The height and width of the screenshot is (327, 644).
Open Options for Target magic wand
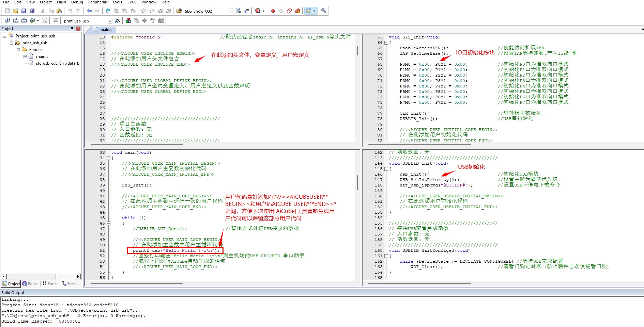[118, 20]
